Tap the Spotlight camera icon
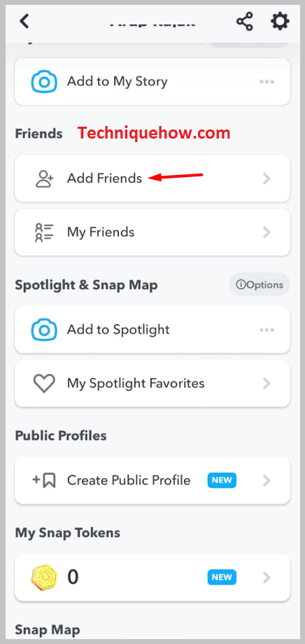305x644 pixels. [43, 330]
